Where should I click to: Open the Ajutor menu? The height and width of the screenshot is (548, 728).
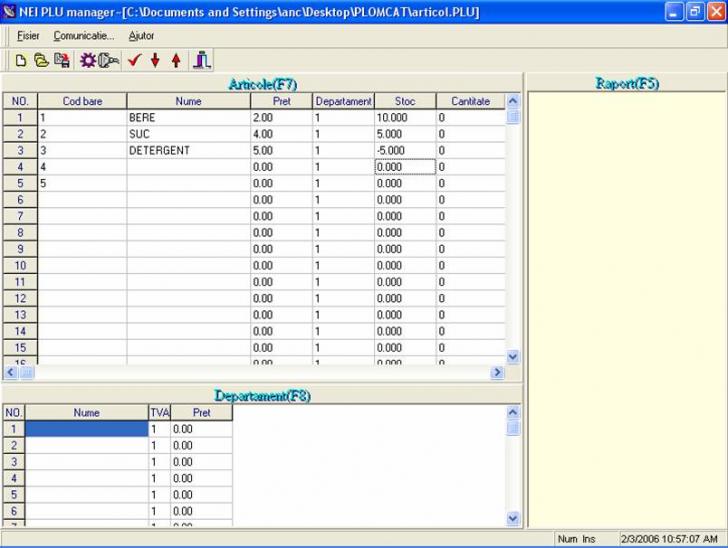(x=141, y=35)
